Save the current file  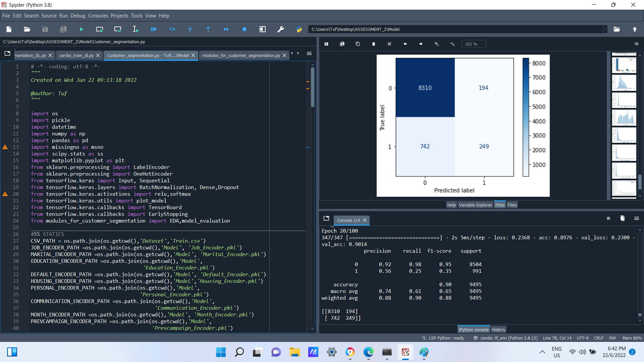[45, 29]
